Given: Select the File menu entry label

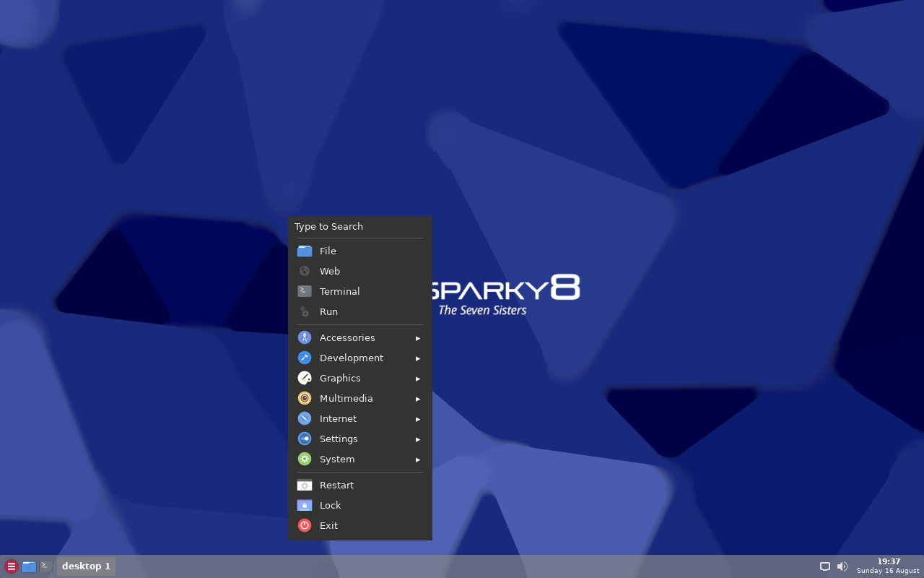Looking at the screenshot, I should click(x=328, y=251).
